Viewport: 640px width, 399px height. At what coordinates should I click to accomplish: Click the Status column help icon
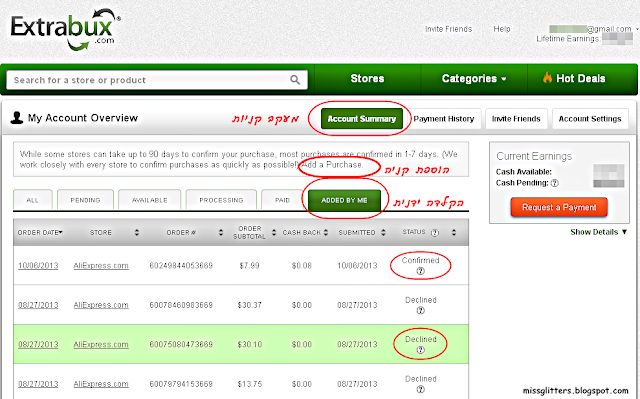(x=435, y=233)
